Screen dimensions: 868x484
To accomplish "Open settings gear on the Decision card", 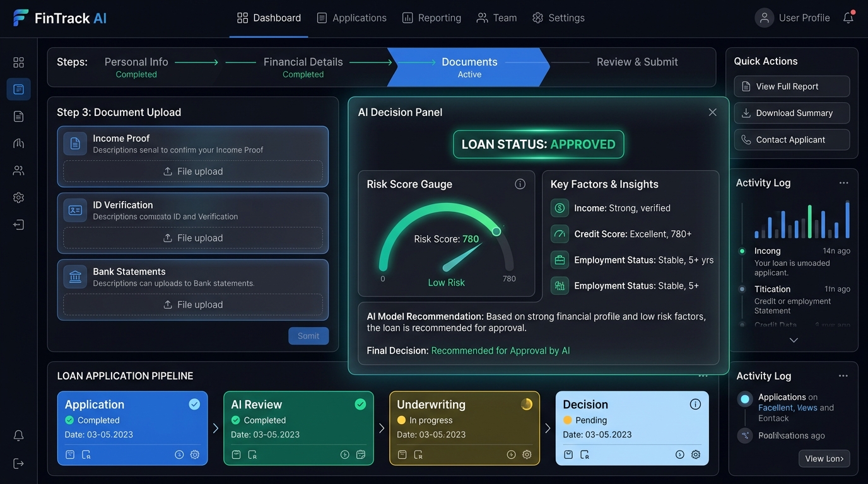I will 696,454.
